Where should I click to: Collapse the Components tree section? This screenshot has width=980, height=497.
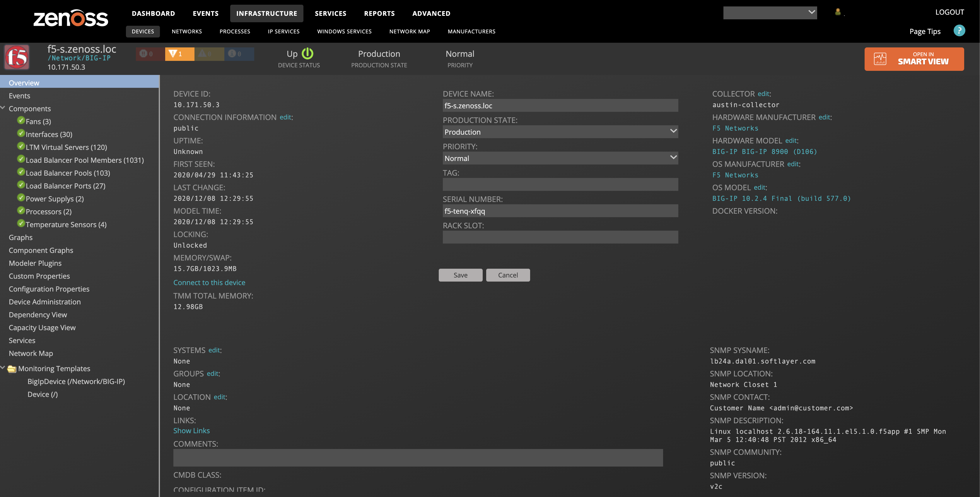point(3,108)
